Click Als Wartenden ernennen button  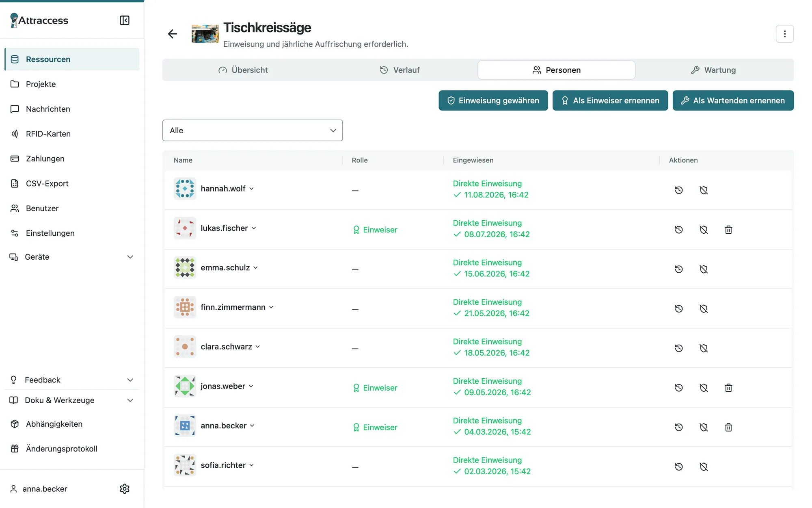[x=733, y=100]
